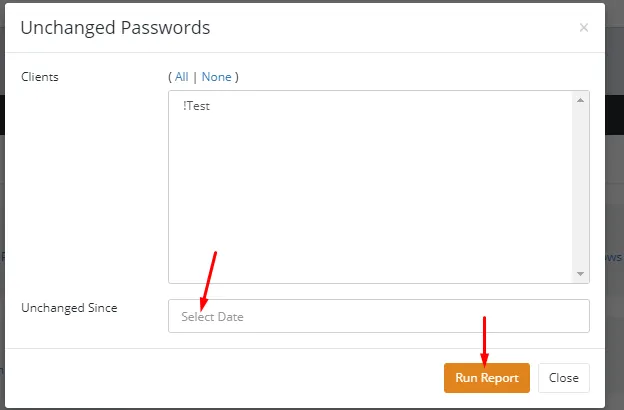
Task: Click the Clients field label
Action: 40,76
